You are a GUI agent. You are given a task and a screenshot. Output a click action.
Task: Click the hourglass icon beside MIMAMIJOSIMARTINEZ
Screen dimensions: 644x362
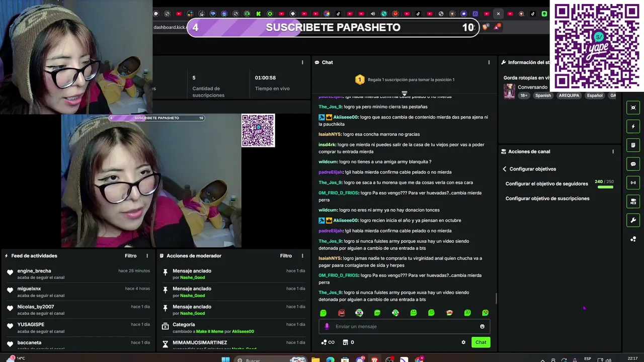coord(165,344)
